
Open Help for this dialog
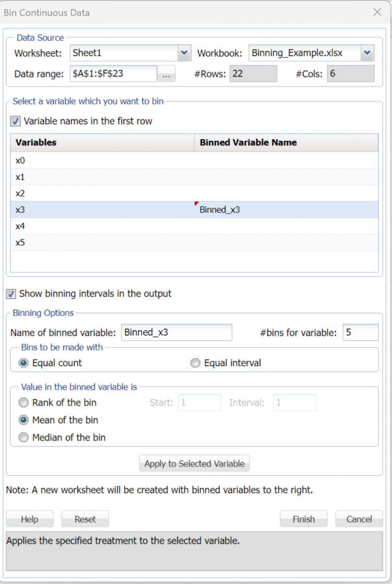(30, 519)
